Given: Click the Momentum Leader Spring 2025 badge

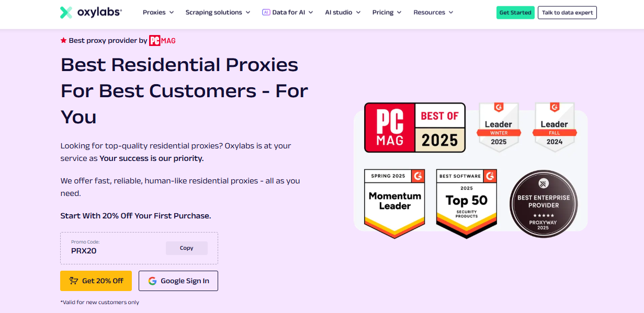Looking at the screenshot, I should 394,204.
